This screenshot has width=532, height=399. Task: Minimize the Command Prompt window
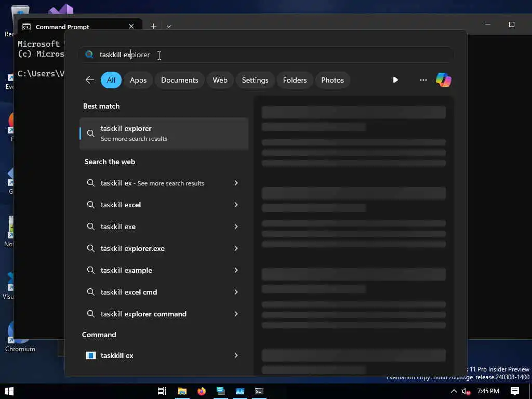point(487,24)
